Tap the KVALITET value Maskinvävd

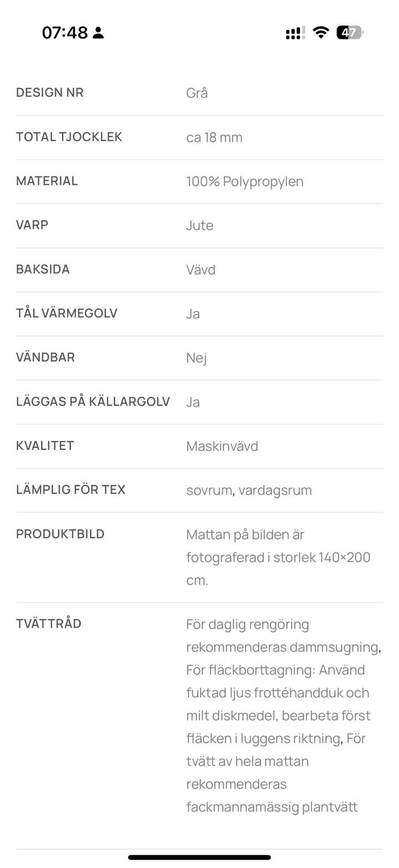(x=222, y=446)
